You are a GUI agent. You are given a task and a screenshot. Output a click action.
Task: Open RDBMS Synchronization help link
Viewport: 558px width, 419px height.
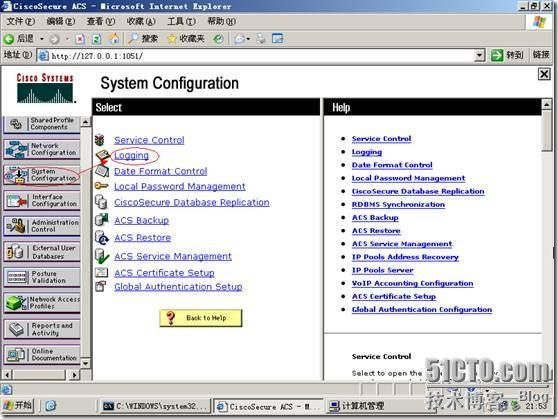tap(398, 204)
